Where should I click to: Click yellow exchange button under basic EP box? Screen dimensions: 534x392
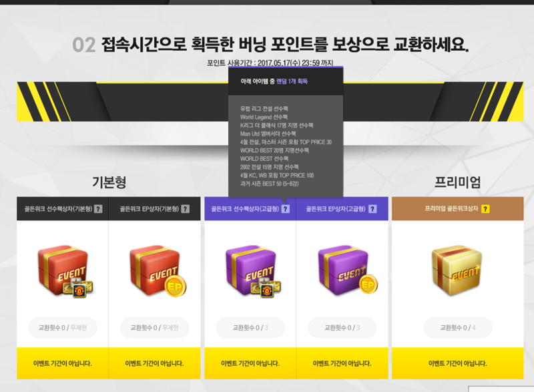click(155, 363)
